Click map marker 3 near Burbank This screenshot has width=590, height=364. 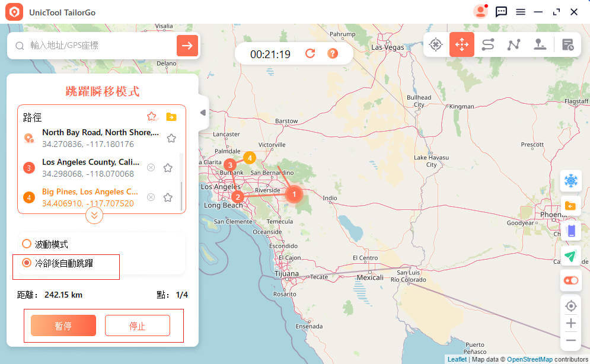pos(230,165)
